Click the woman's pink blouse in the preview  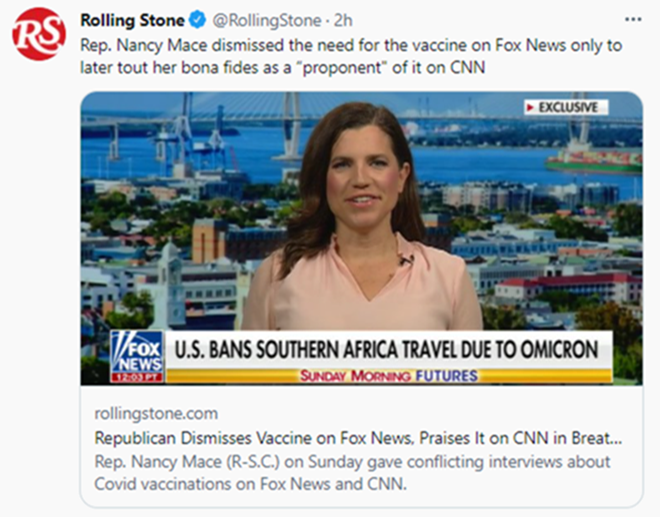[361, 300]
